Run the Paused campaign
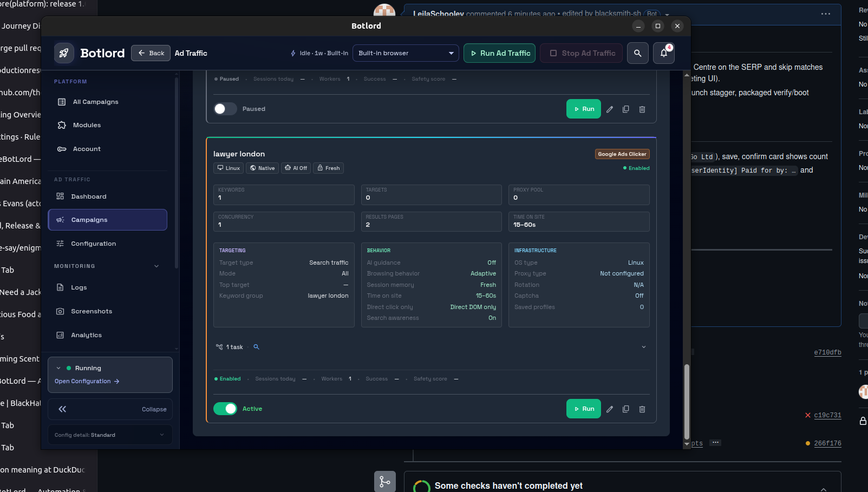Screen dimensions: 868x492 [584, 109]
